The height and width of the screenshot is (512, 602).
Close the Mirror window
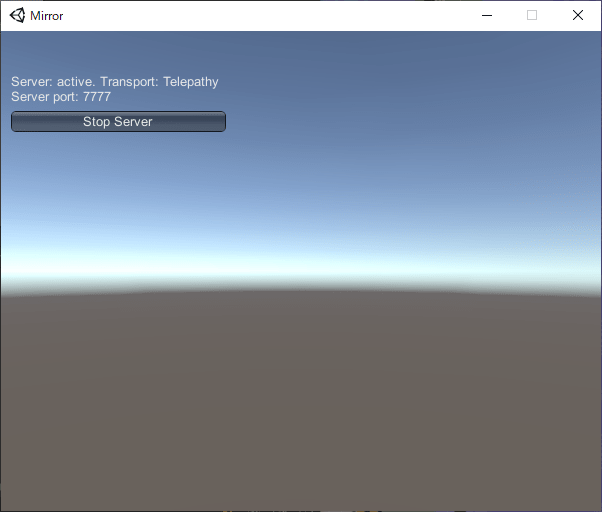click(x=577, y=15)
